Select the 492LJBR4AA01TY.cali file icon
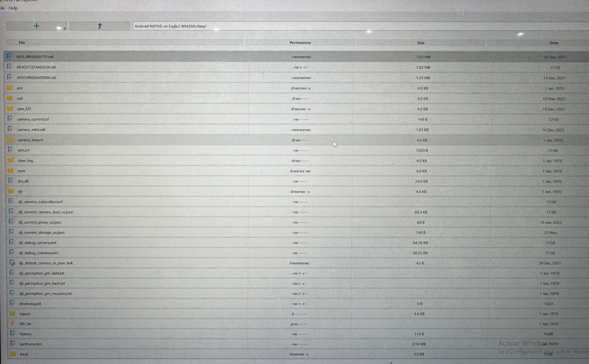Viewport: 589px width, 364px height. tap(9, 57)
